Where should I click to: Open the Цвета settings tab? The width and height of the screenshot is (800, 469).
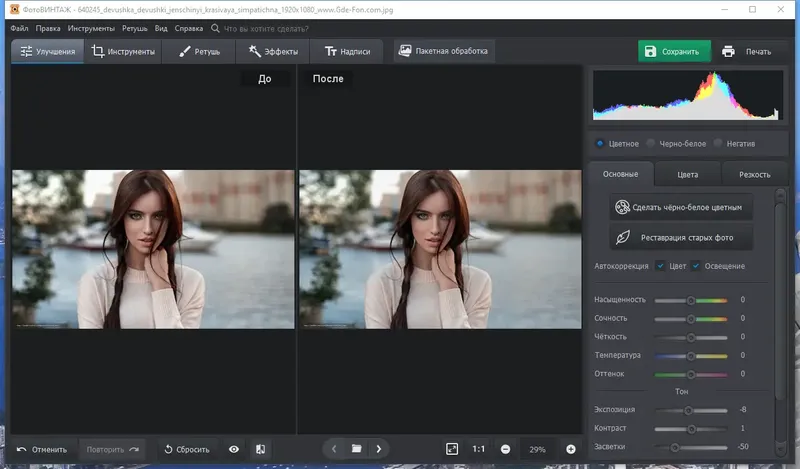point(687,174)
